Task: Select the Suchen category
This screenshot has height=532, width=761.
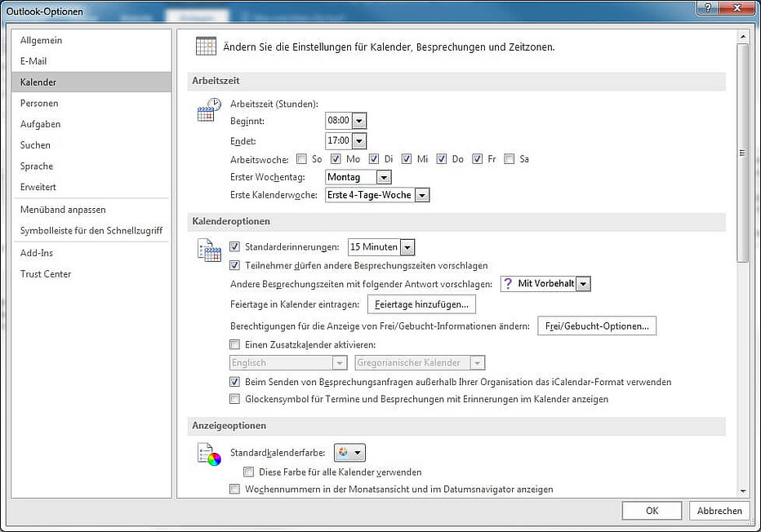Action: pyautogui.click(x=91, y=144)
